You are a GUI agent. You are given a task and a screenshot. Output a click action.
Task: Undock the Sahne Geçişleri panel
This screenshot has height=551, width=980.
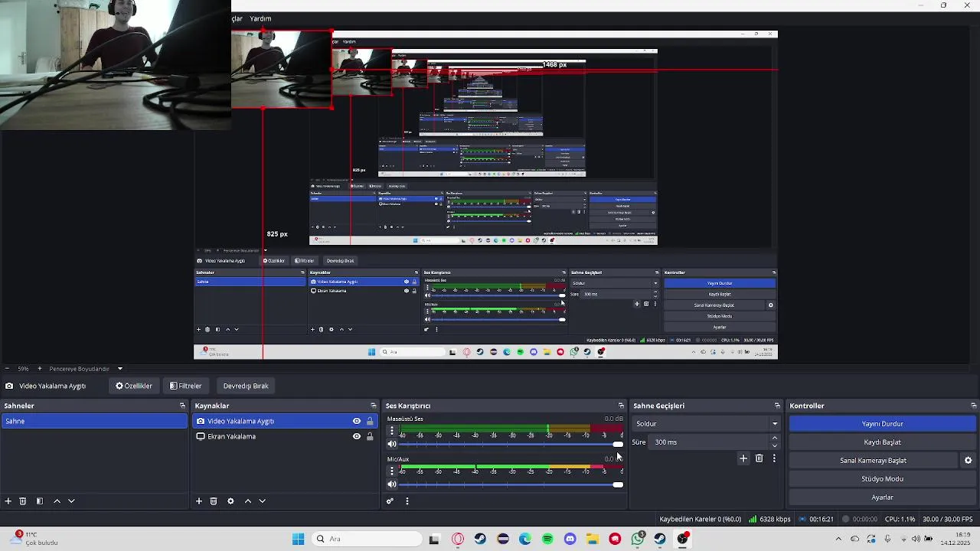click(x=777, y=406)
